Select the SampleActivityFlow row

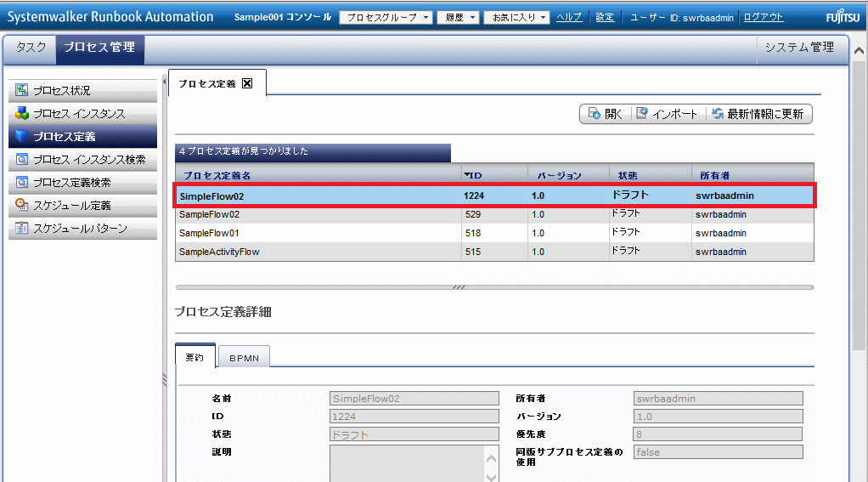click(x=494, y=252)
